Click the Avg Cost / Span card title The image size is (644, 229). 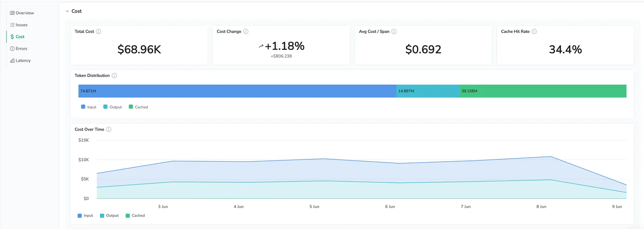click(x=374, y=31)
